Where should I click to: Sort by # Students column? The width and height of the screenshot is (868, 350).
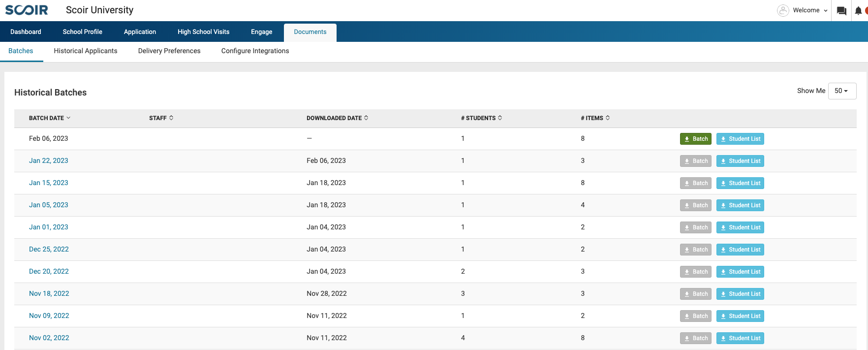481,118
